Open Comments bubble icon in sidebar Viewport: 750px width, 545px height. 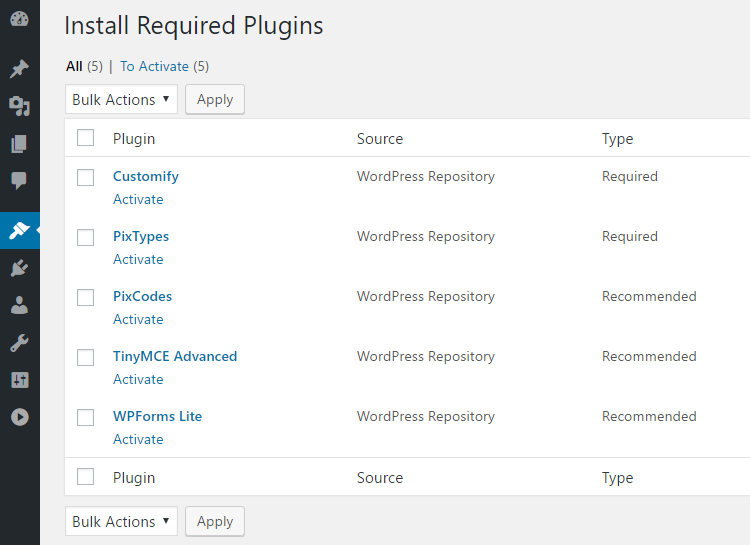pyautogui.click(x=19, y=181)
